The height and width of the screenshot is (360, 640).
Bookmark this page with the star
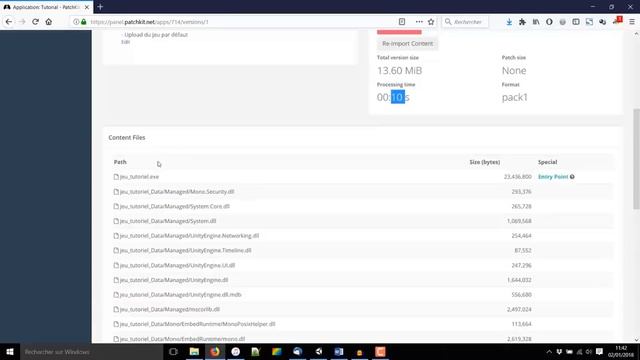pos(431,22)
